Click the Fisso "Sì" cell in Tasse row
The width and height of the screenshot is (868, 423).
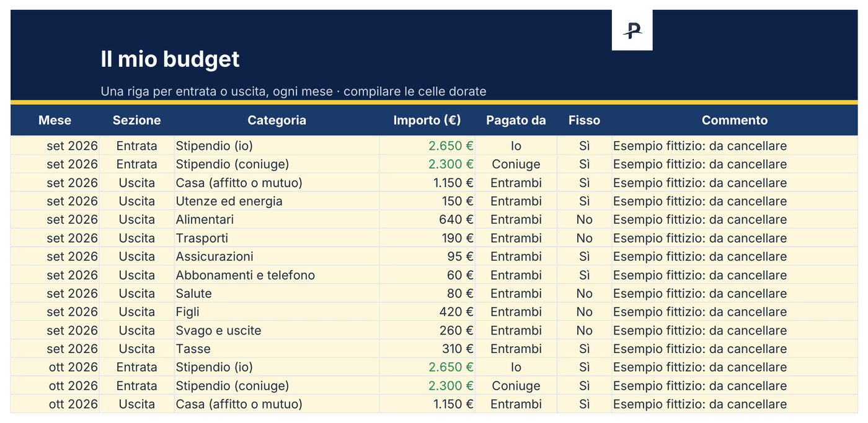click(584, 349)
